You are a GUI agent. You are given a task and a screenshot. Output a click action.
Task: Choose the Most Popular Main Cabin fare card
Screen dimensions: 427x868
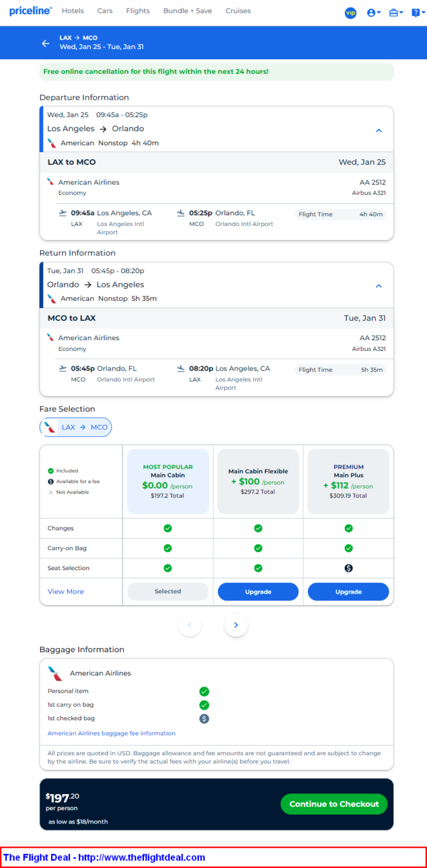tap(168, 481)
